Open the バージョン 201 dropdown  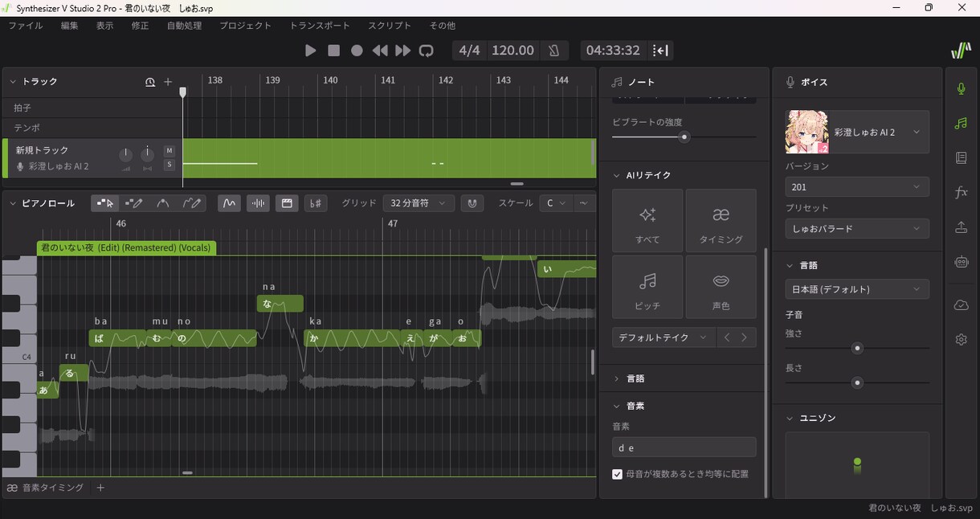point(857,186)
